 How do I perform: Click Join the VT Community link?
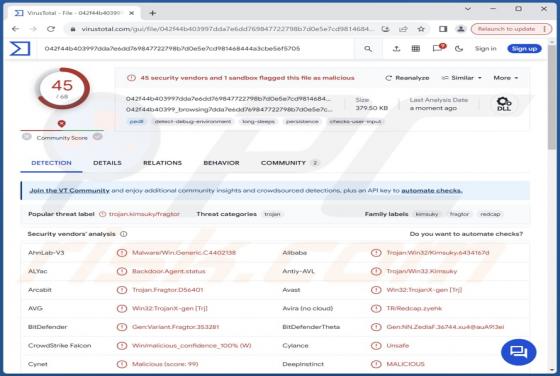tap(69, 191)
